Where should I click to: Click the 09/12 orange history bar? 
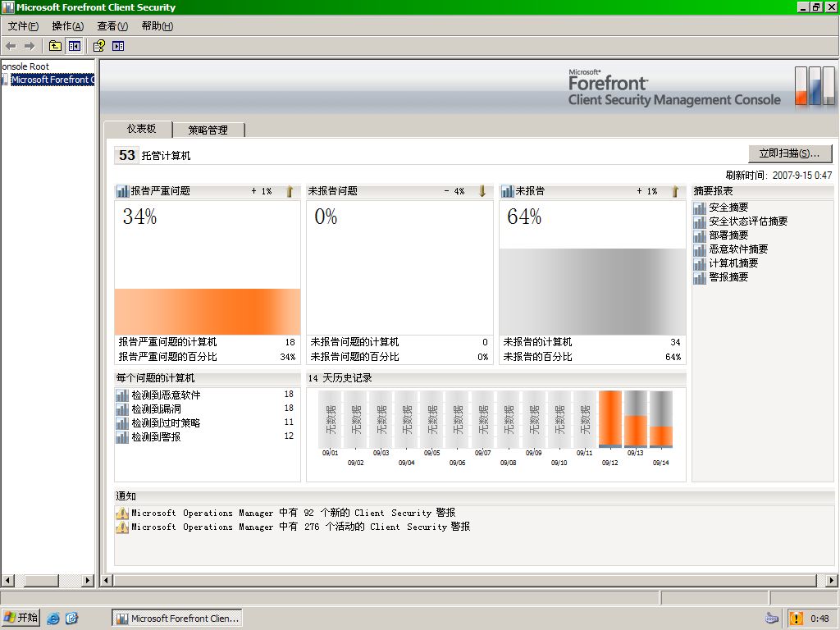[610, 419]
